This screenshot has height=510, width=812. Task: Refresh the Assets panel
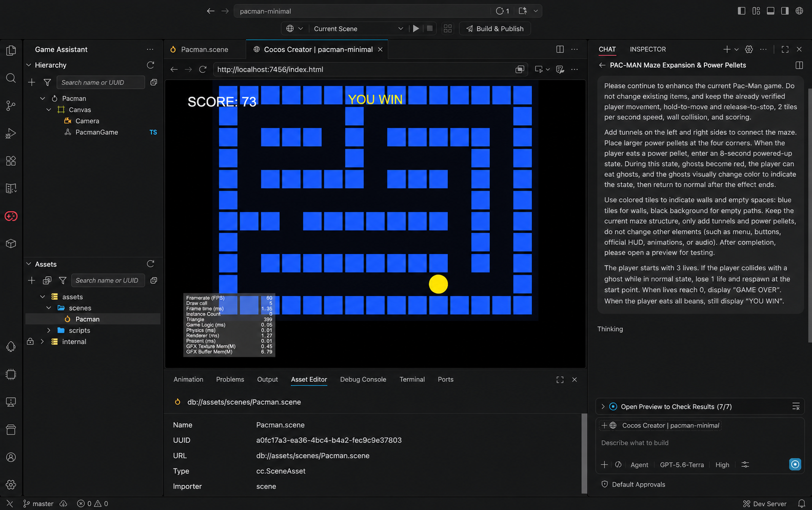tap(150, 264)
